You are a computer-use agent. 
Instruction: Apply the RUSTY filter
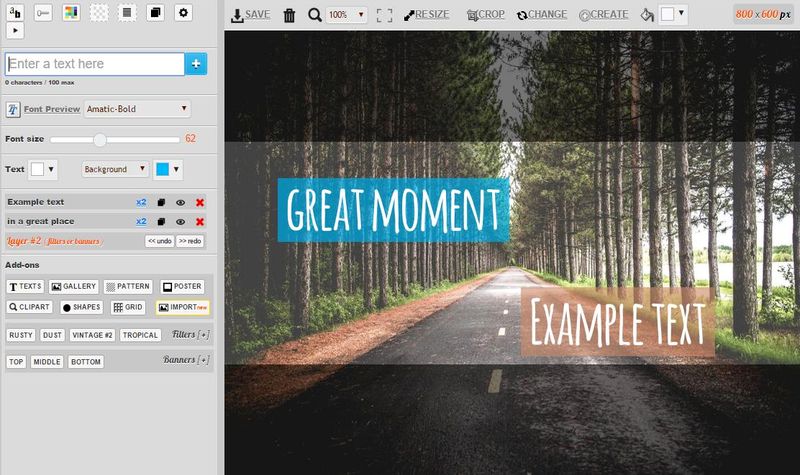(21, 335)
